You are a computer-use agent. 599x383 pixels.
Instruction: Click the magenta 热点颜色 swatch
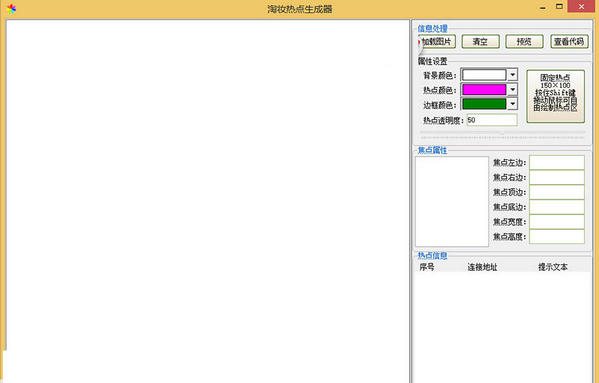click(484, 89)
